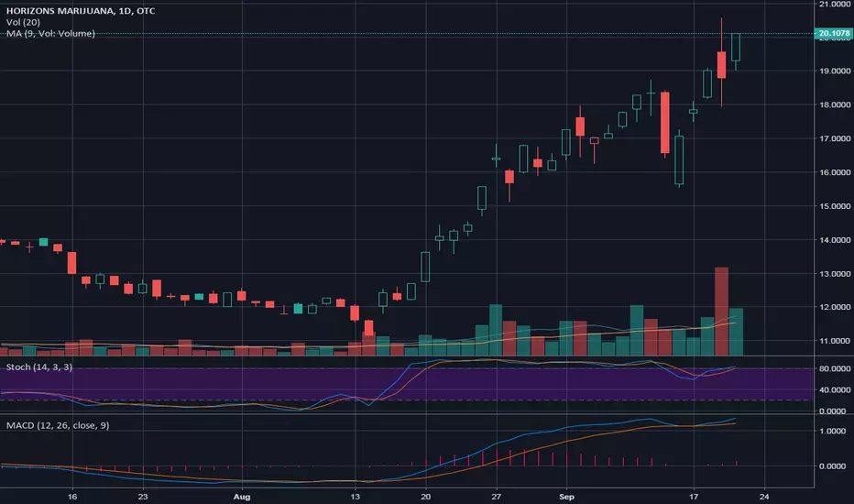Click the 14.0000 price axis label

(x=835, y=240)
